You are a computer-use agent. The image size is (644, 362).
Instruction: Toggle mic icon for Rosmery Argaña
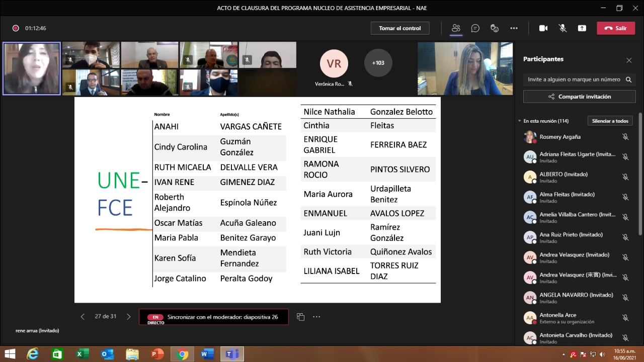(625, 137)
